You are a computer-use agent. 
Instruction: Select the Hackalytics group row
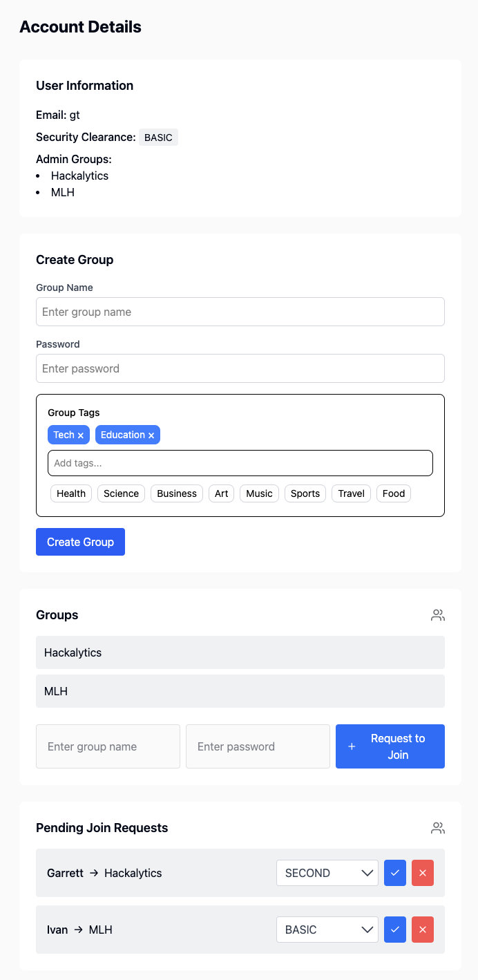pos(240,652)
